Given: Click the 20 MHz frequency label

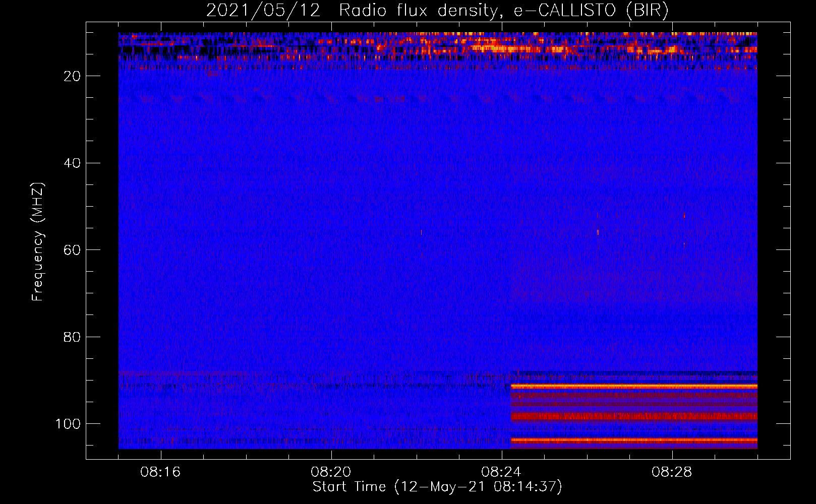Looking at the screenshot, I should pos(73,76).
